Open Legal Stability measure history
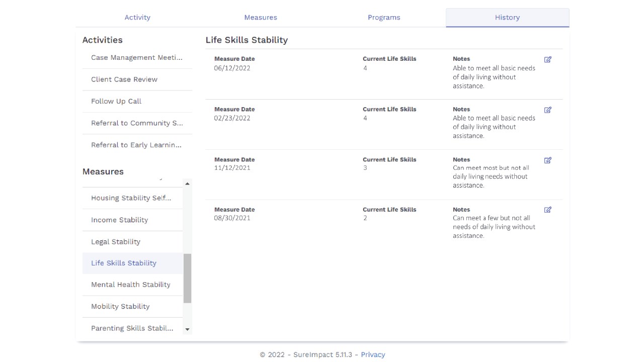Image resolution: width=644 pixels, height=362 pixels. (116, 241)
